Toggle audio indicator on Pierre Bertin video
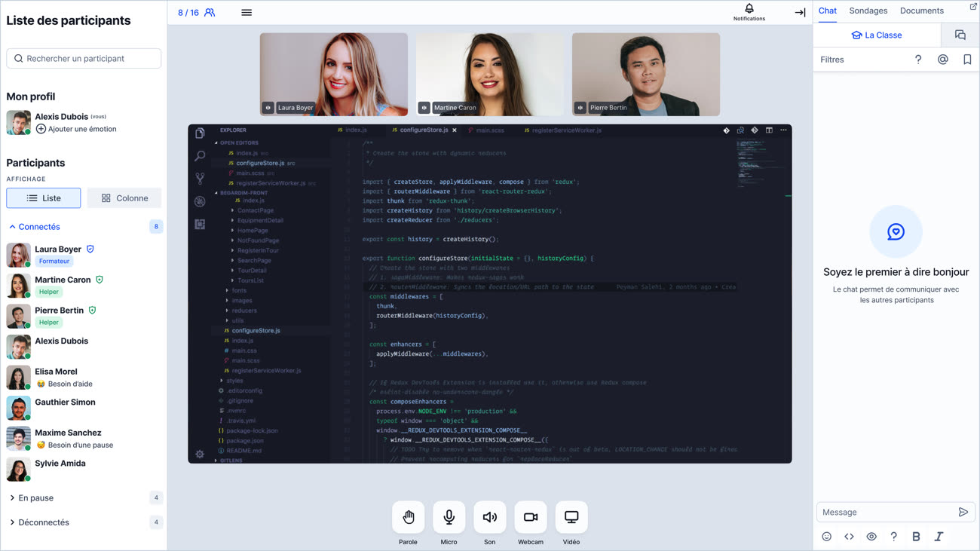 580,108
